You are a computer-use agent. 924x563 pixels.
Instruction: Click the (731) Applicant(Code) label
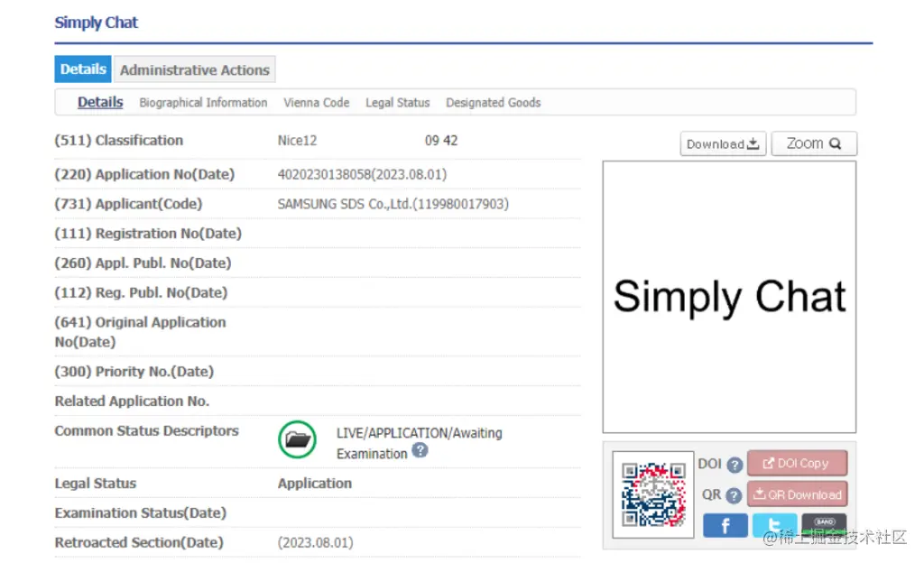[x=128, y=204]
